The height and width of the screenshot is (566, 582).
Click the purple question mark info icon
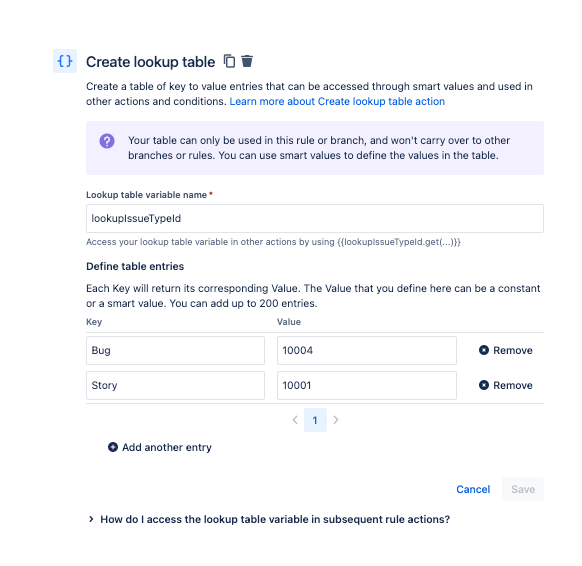(x=107, y=141)
